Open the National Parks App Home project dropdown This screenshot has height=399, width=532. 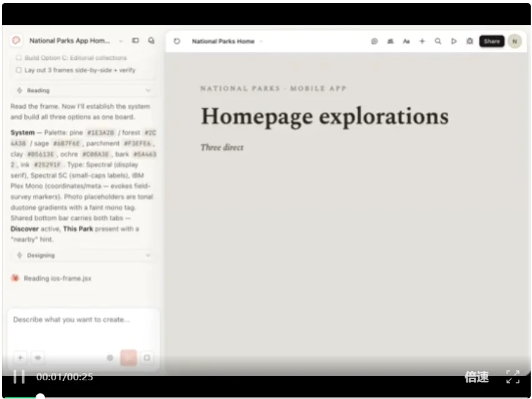(121, 41)
